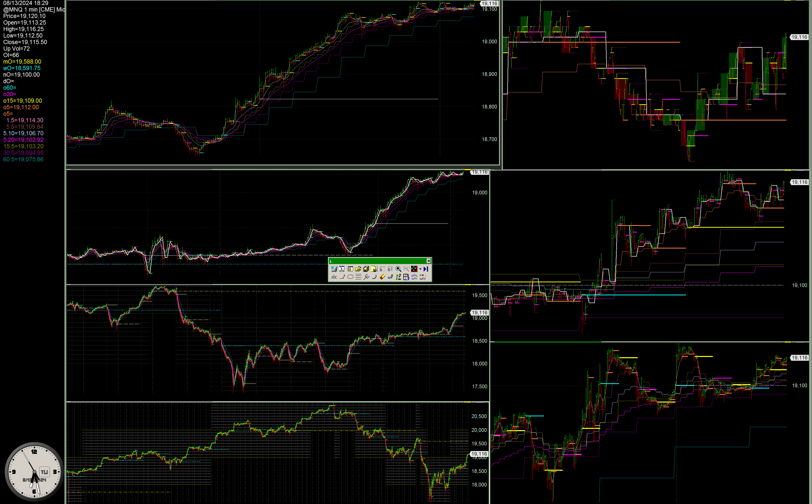This screenshot has height=504, width=812.
Task: Select the abc text drawing tool
Action: (334, 277)
